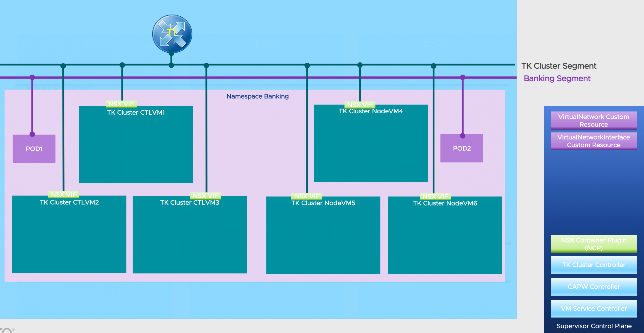Click NSX VIF tag on NodeVM6
The height and width of the screenshot is (333, 644).
[435, 196]
